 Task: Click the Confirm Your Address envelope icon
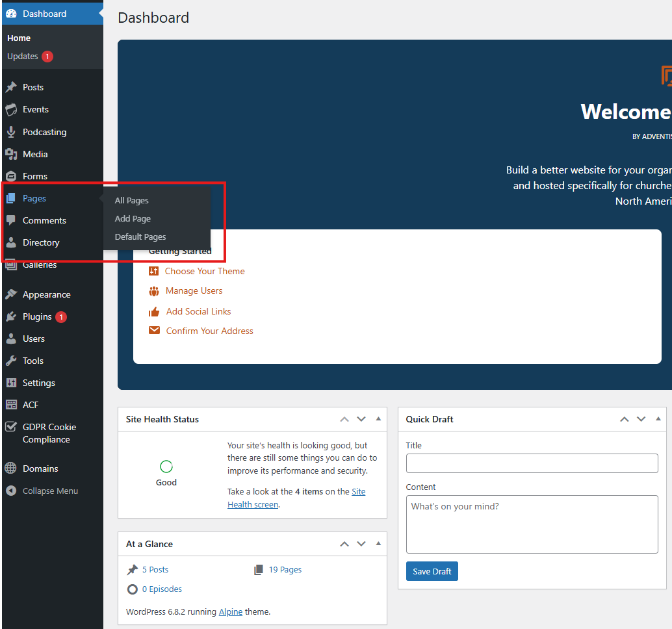[154, 330]
